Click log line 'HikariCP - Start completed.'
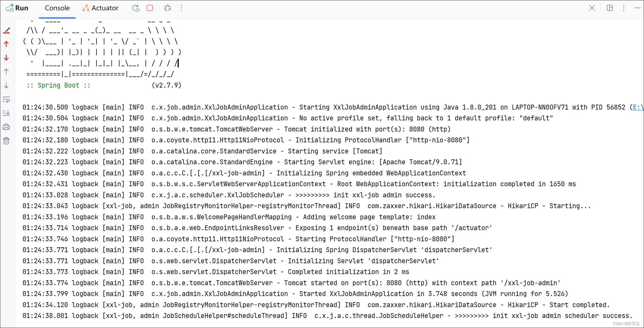This screenshot has width=644, height=328. point(316,305)
